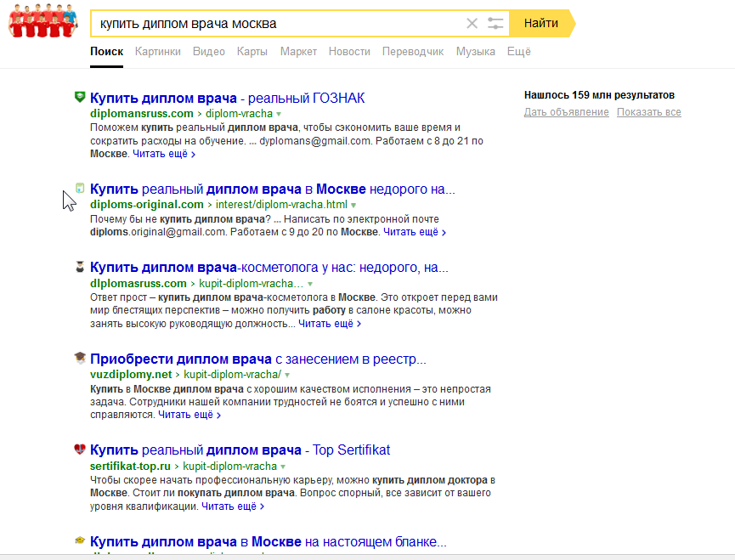
Task: Open result 'Купить диплом врача - реальный ГОЗНАК'
Action: point(228,98)
